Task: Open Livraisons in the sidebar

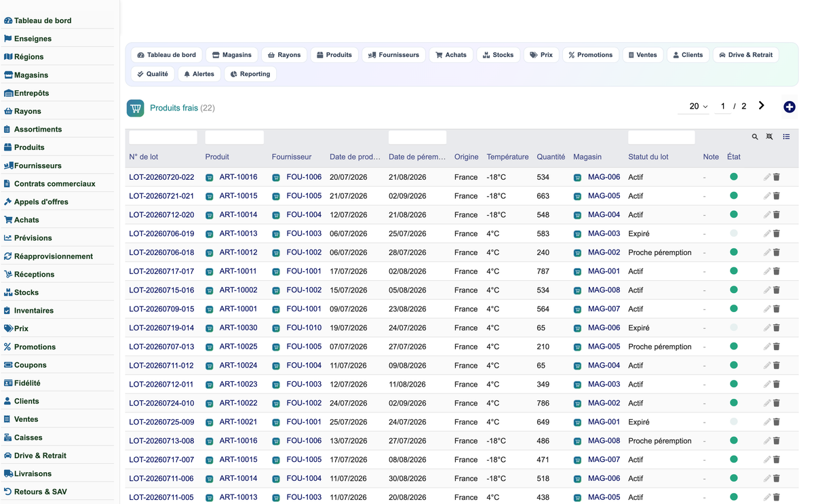Action: [x=33, y=473]
